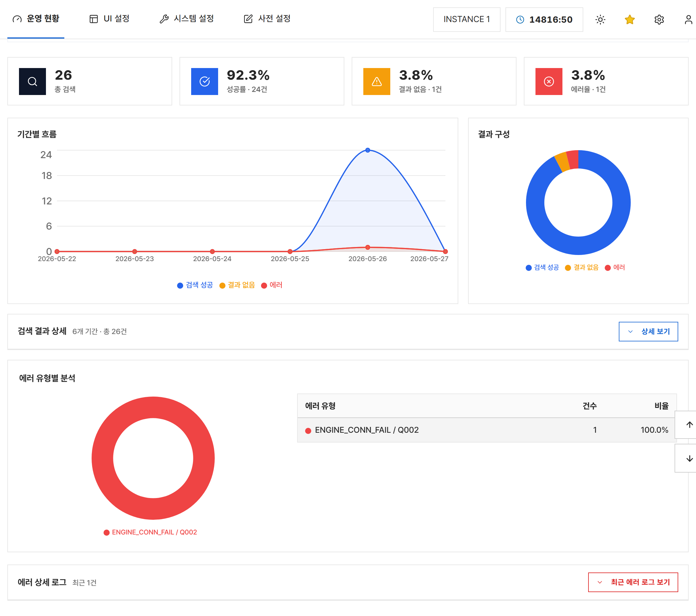696x616 pixels.
Task: Expand 상세 보기 for search result details
Action: point(648,331)
